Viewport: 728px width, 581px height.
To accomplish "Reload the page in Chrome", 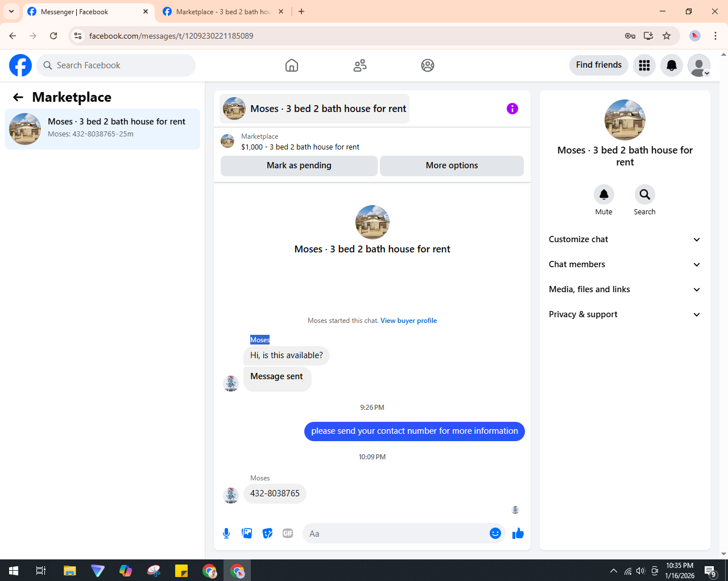I will (53, 36).
